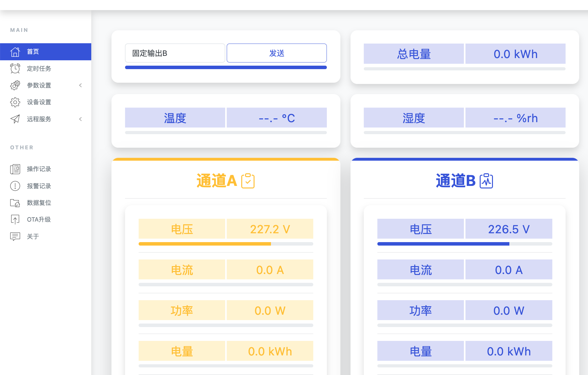This screenshot has height=375, width=588.
Task: Click 通道A 0.0 kWh energy value
Action: coord(270,351)
